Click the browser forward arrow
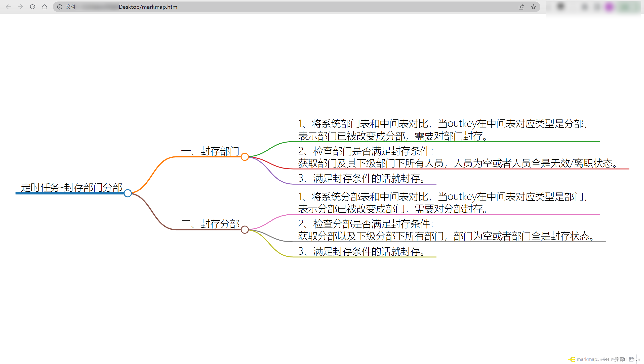Image resolution: width=644 pixels, height=364 pixels. pyautogui.click(x=20, y=7)
